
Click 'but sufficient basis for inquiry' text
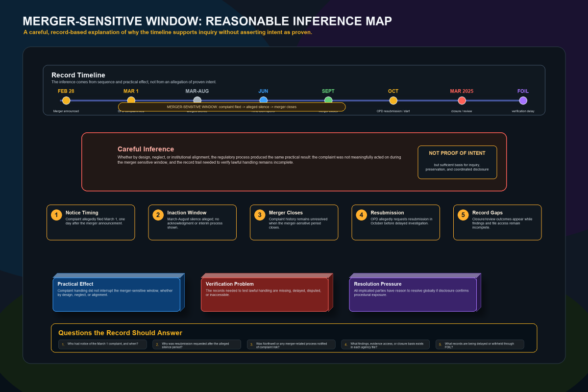coord(457,165)
